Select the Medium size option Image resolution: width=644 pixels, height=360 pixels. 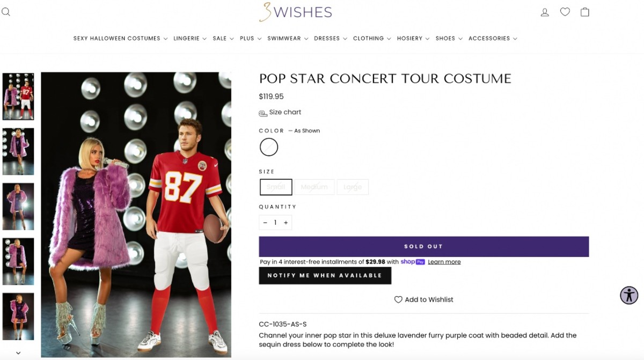[314, 187]
